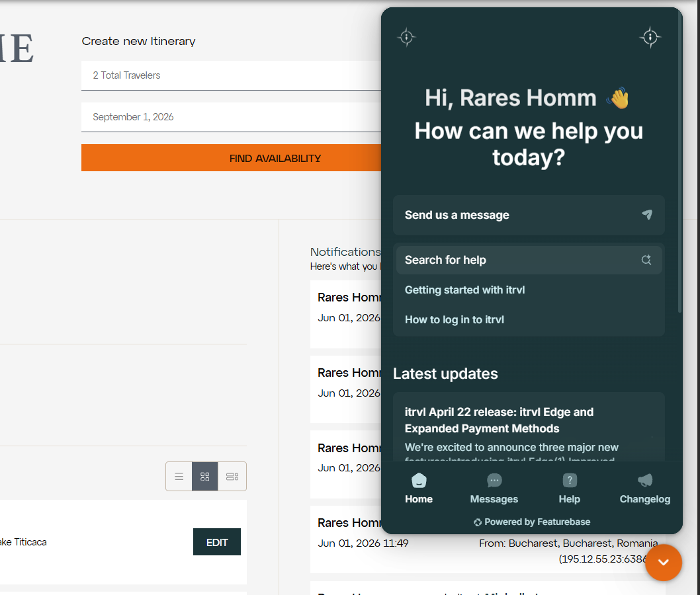Switch to the Help tab
The image size is (700, 595).
569,489
